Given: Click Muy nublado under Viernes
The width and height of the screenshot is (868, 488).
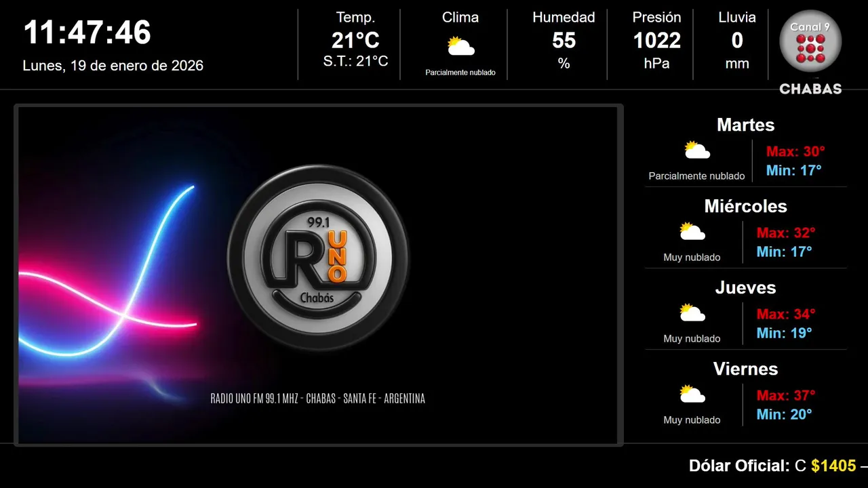Looking at the screenshot, I should click(x=692, y=420).
